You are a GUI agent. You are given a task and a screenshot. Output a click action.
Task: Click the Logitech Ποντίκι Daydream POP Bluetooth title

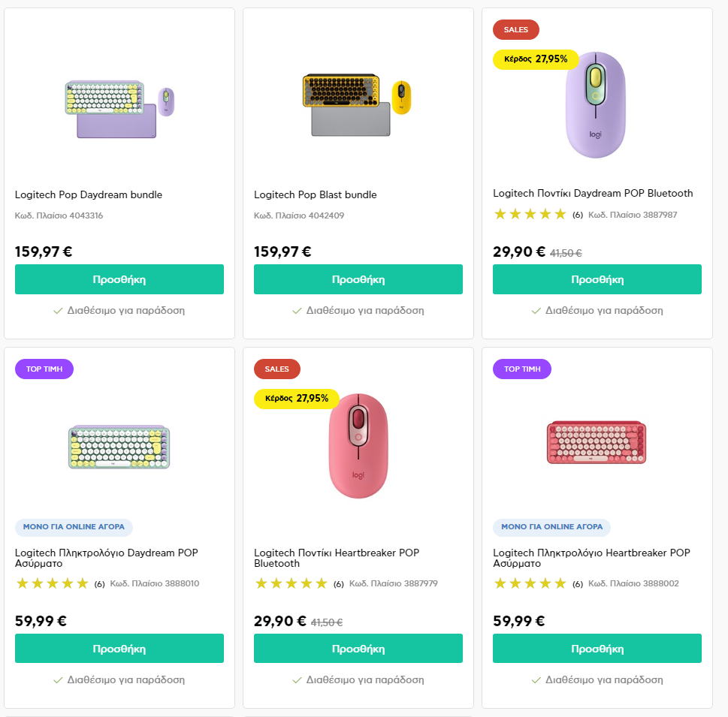[593, 194]
